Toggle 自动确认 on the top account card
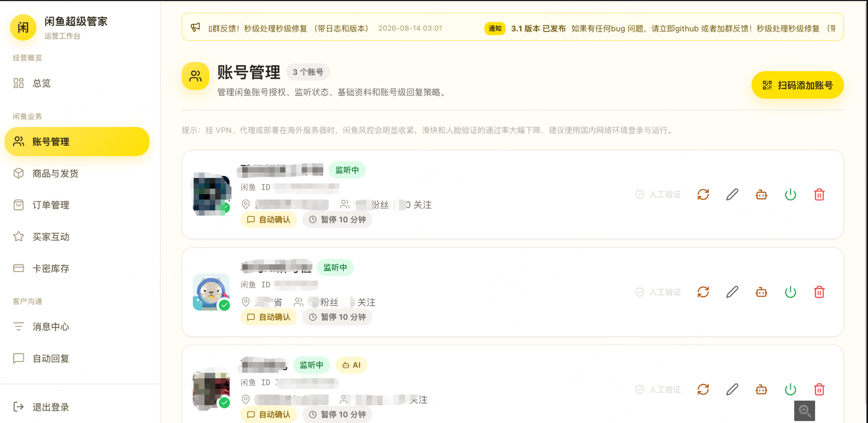868x423 pixels. [269, 220]
